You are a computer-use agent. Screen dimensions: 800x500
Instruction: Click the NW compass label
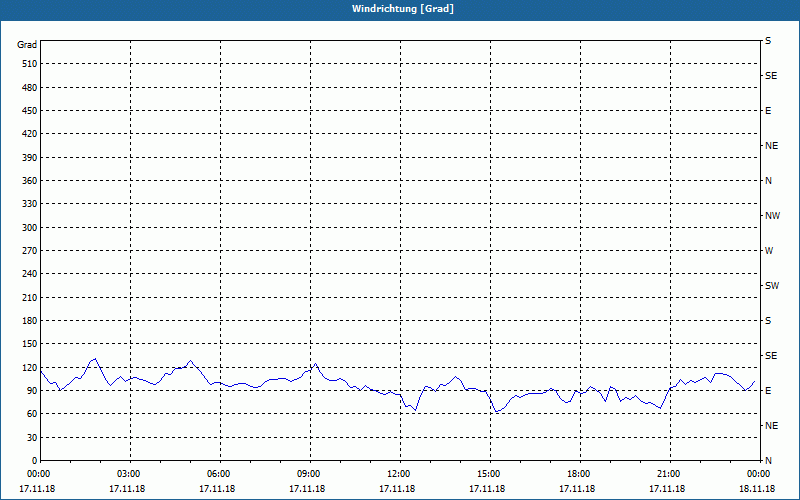[772, 216]
